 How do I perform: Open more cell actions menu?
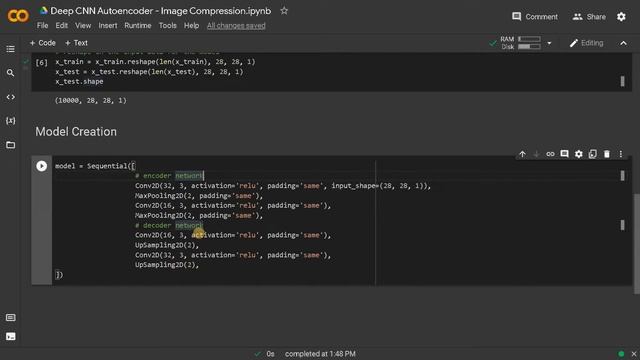click(621, 154)
